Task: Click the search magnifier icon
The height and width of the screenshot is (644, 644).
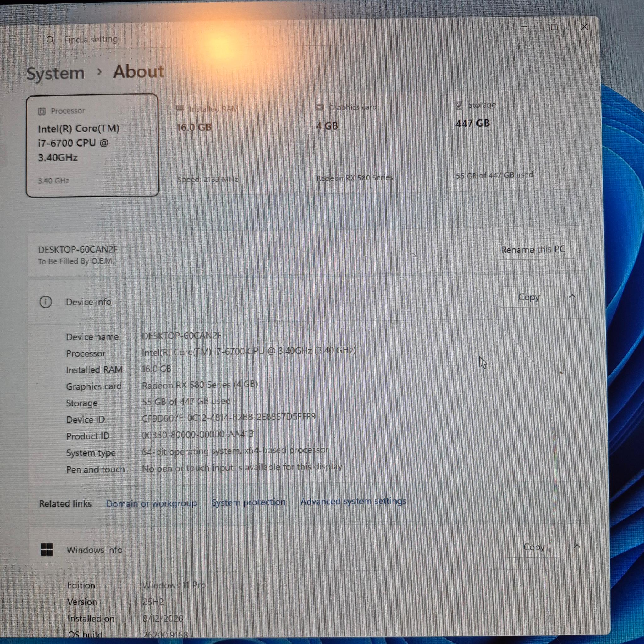Action: coord(50,40)
